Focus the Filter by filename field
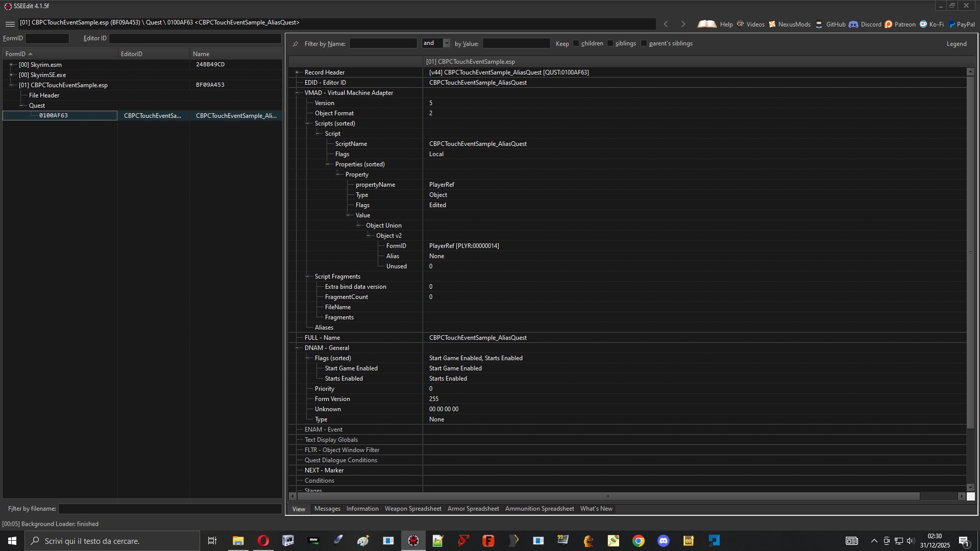This screenshot has width=980, height=551. 170,509
